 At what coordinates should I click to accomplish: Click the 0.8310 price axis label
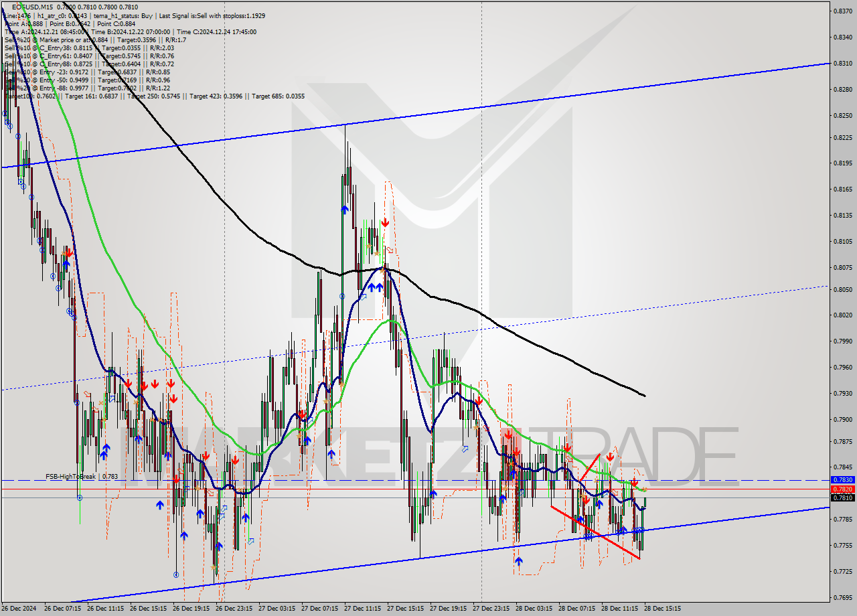(842, 63)
